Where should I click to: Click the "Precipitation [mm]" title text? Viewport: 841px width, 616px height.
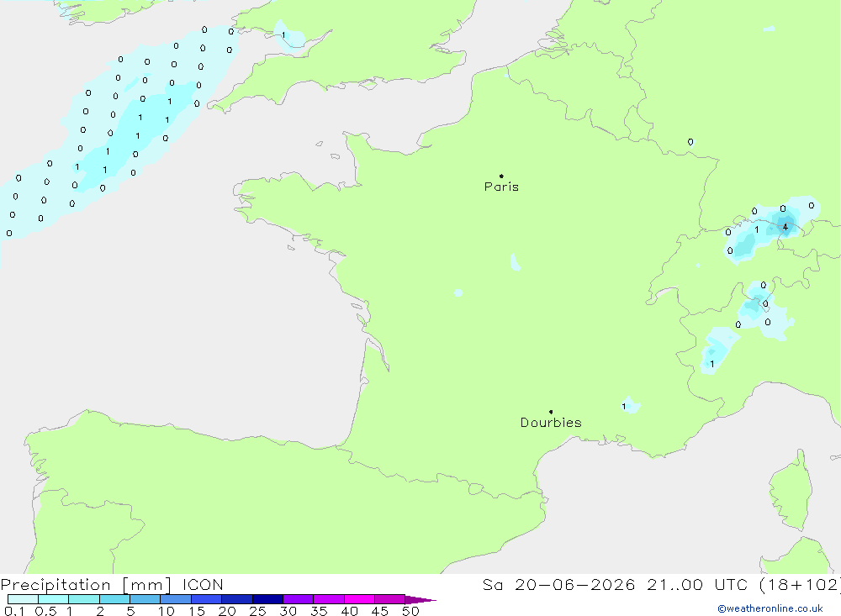(x=86, y=585)
